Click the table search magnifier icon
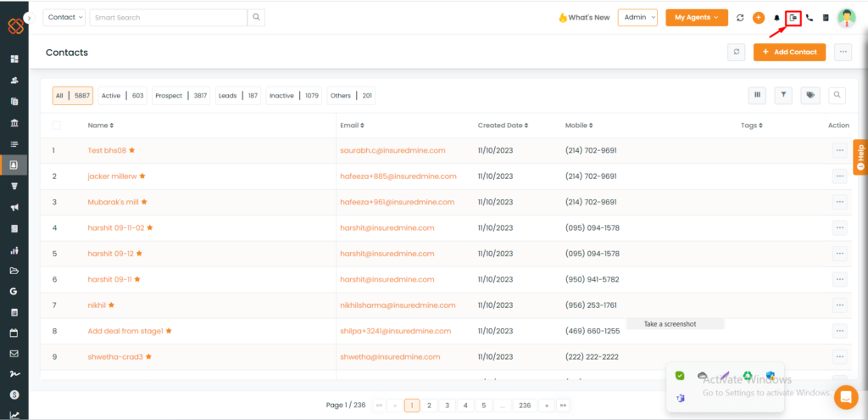The height and width of the screenshot is (420, 868). [x=837, y=95]
